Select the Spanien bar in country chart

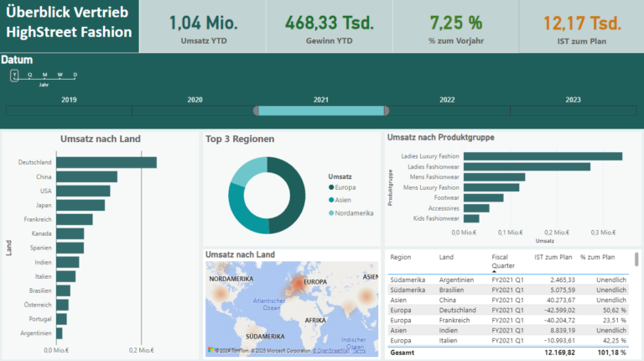70,248
